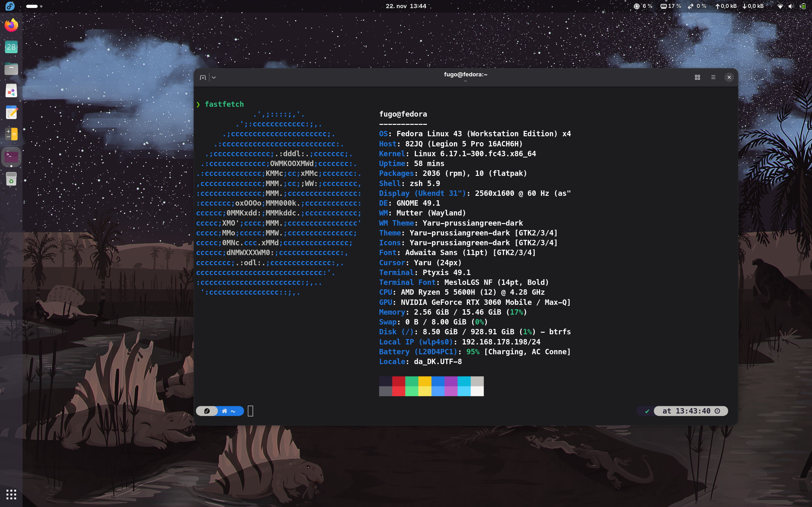
Task: Show all applications grid
Action: coord(11,494)
